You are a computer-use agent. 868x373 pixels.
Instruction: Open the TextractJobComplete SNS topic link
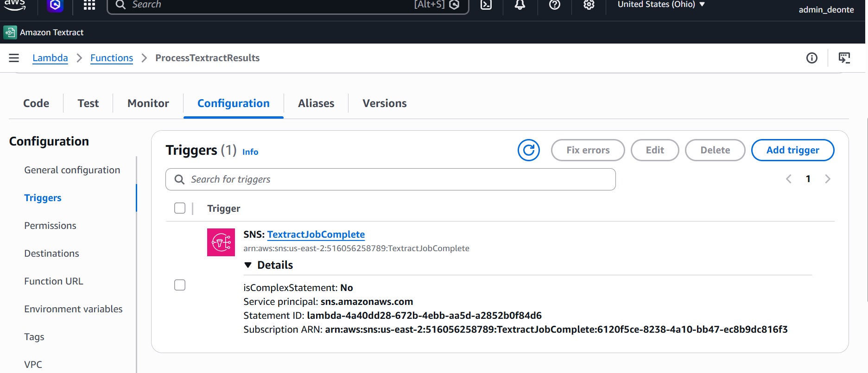click(316, 234)
